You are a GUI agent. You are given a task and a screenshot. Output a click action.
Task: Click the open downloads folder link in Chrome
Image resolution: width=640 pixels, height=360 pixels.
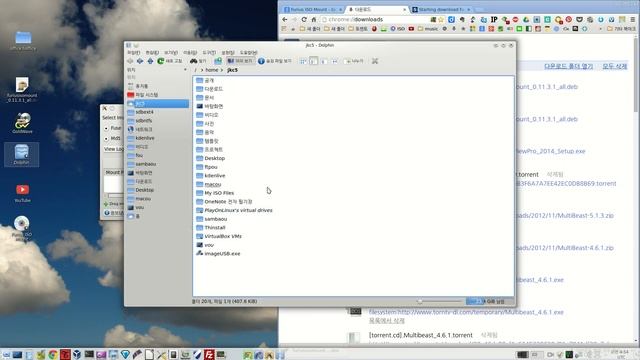pos(569,66)
